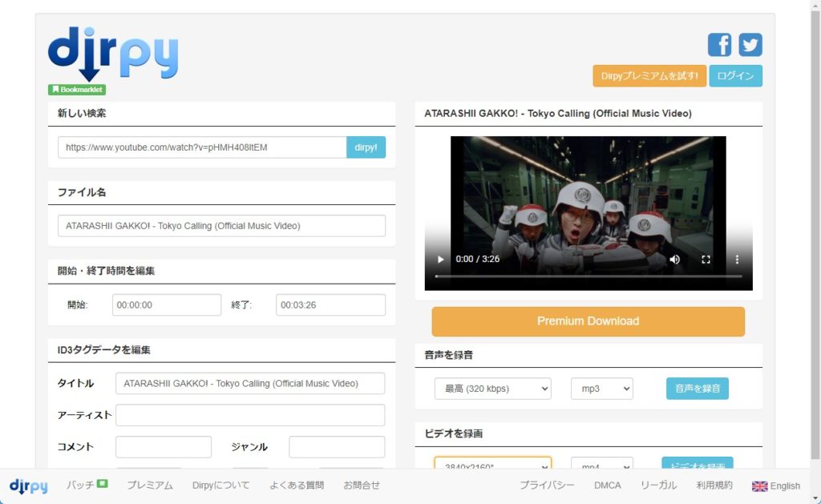Click the ログイン button

(x=735, y=76)
